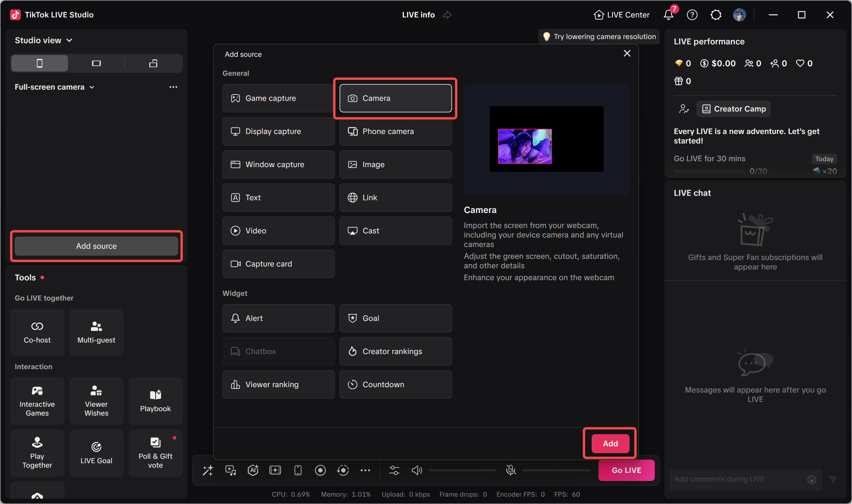Switch to landscape layout mode
The width and height of the screenshot is (852, 504).
point(96,63)
